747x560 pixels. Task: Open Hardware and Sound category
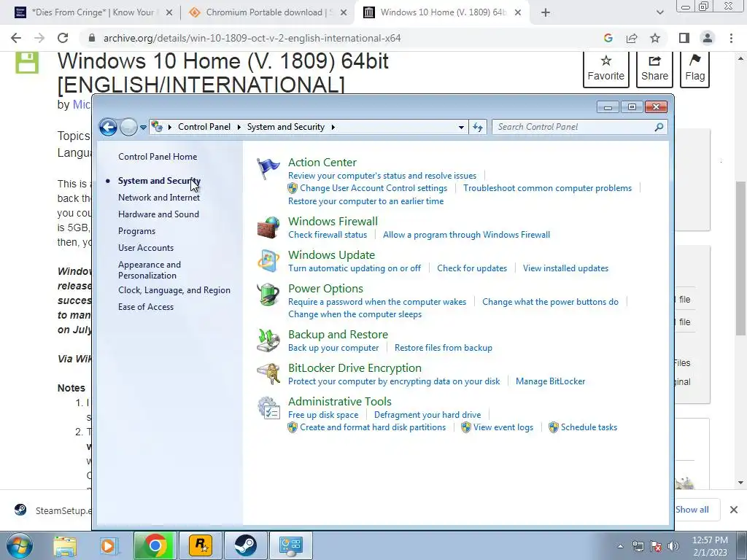click(x=158, y=214)
